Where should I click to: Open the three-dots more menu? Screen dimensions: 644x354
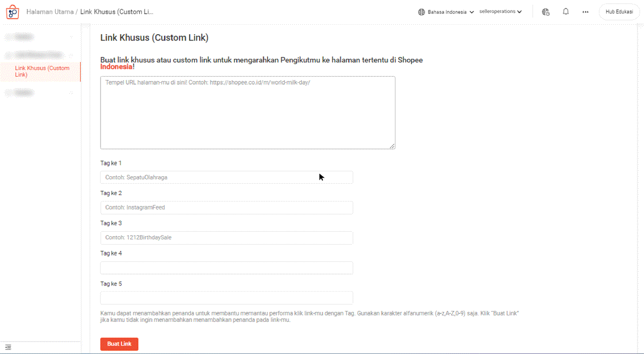pos(586,12)
